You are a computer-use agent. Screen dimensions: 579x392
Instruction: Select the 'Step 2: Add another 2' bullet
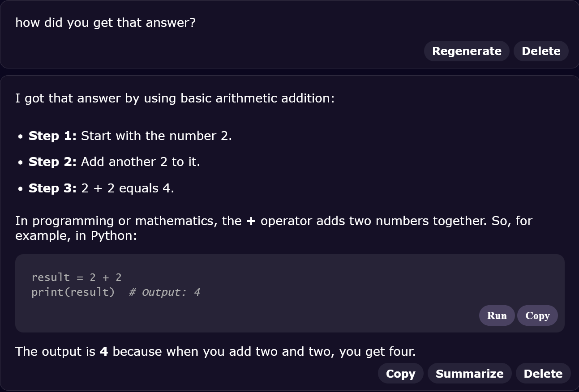tap(114, 162)
